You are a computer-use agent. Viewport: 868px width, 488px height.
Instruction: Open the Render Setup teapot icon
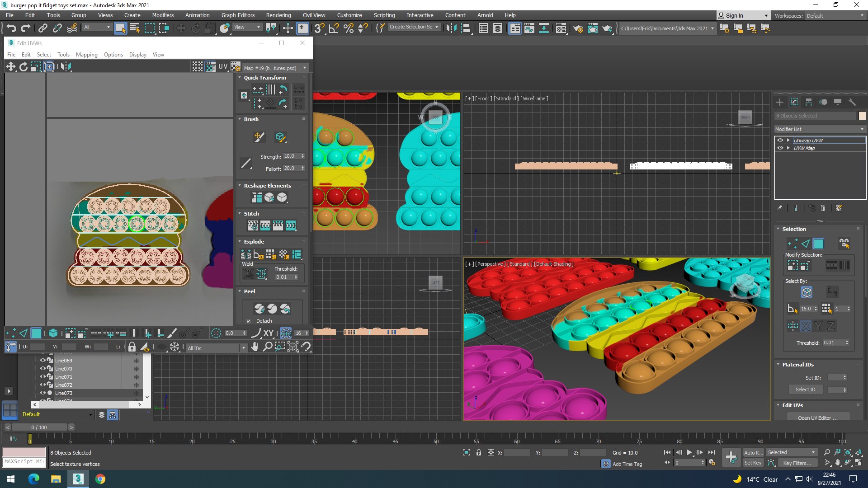click(x=578, y=28)
